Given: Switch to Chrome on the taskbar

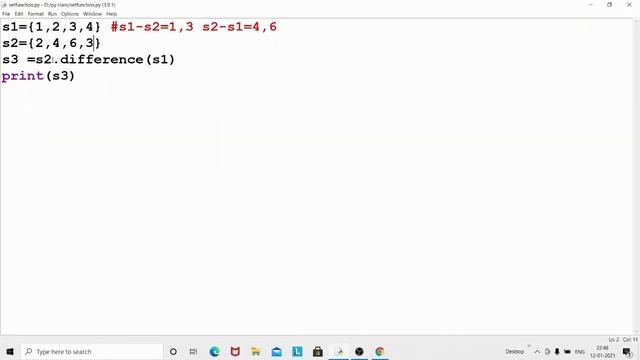Looking at the screenshot, I should pyautogui.click(x=380, y=351).
